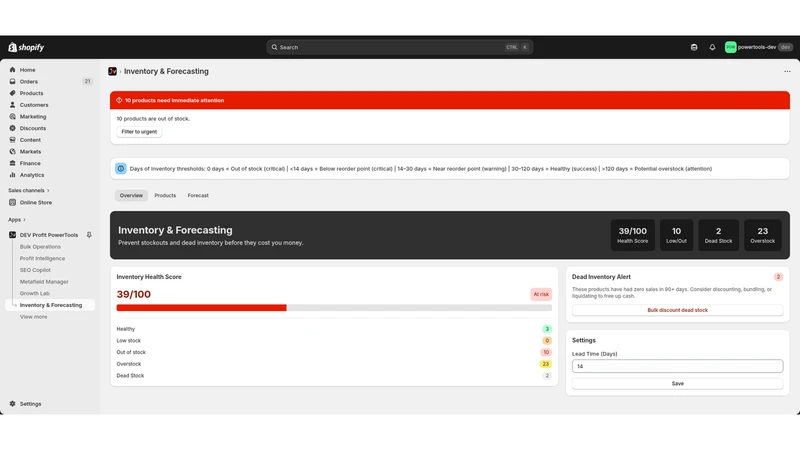Click the alert icon in red banner
The height and width of the screenshot is (450, 800).
click(x=119, y=101)
